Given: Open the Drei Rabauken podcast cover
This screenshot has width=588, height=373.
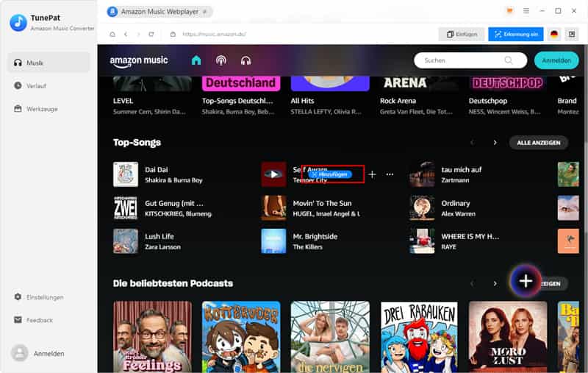Looking at the screenshot, I should click(x=419, y=337).
